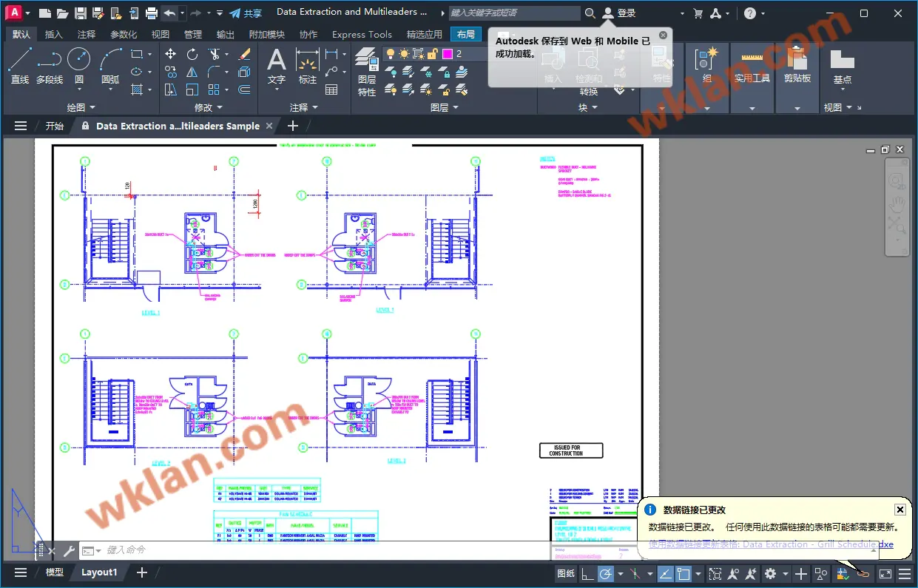The width and height of the screenshot is (918, 588).
Task: Open the 开始 start tab
Action: [54, 126]
